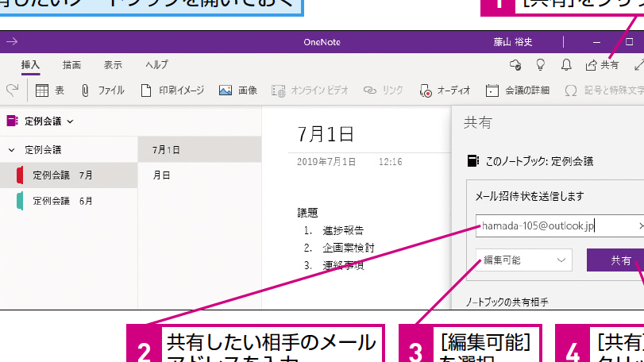Insert 会議の詳細 meeting details
The height and width of the screenshot is (362, 644).
click(x=517, y=90)
